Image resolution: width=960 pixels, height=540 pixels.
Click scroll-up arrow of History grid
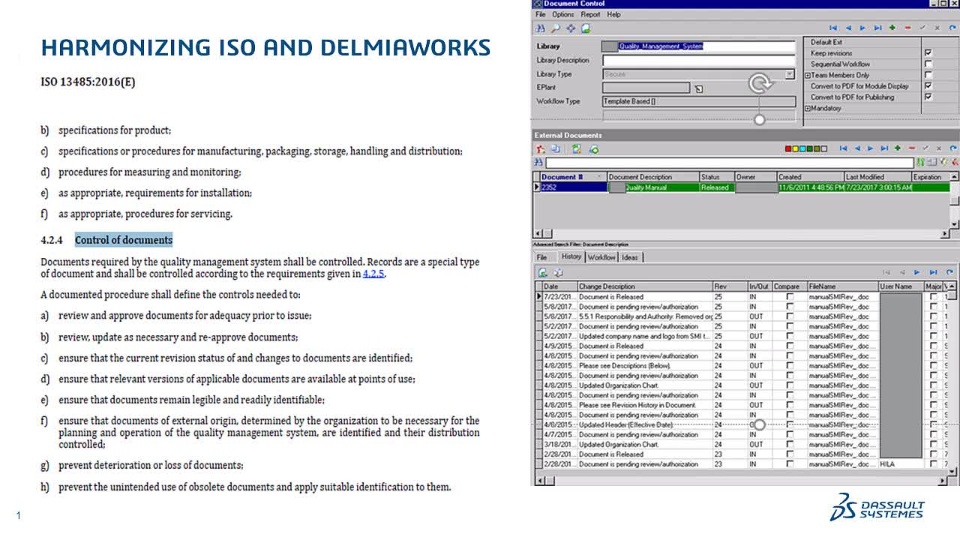coord(952,286)
